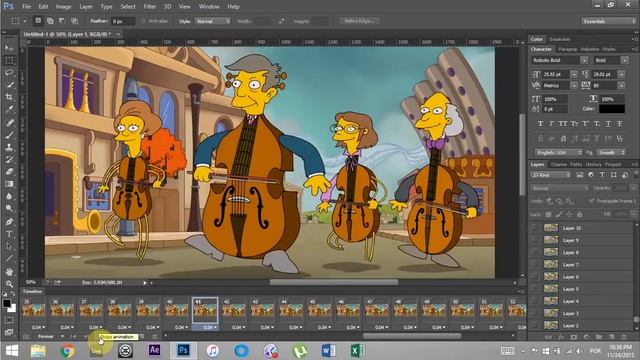Open the font size dropdown arrow
This screenshot has width=640, height=360.
click(574, 74)
